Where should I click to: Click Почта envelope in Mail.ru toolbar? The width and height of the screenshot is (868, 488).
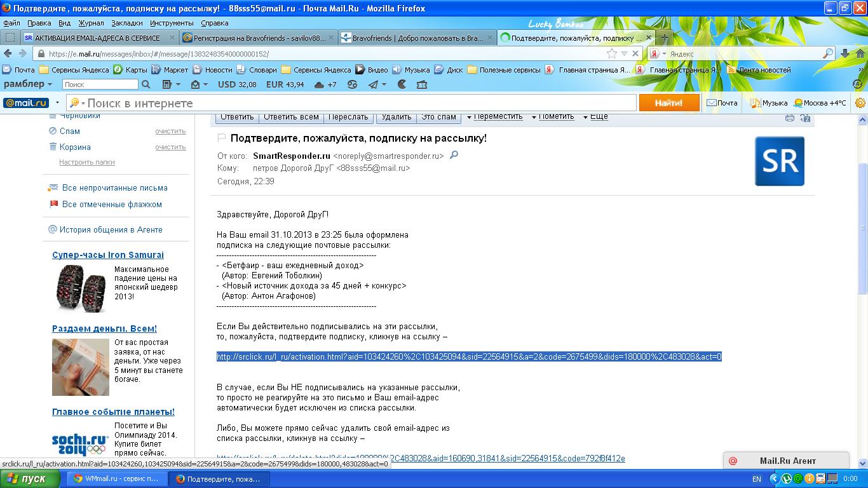(x=722, y=103)
